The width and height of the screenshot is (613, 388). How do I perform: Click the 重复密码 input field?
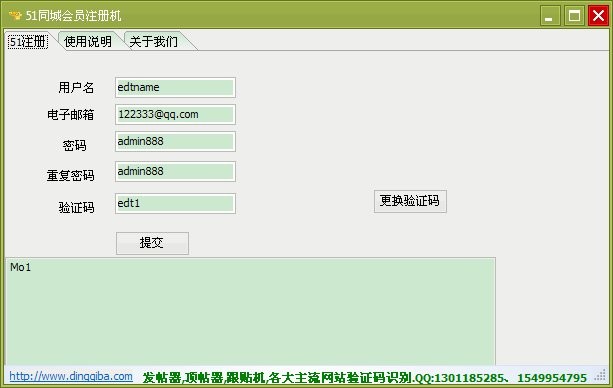click(175, 171)
